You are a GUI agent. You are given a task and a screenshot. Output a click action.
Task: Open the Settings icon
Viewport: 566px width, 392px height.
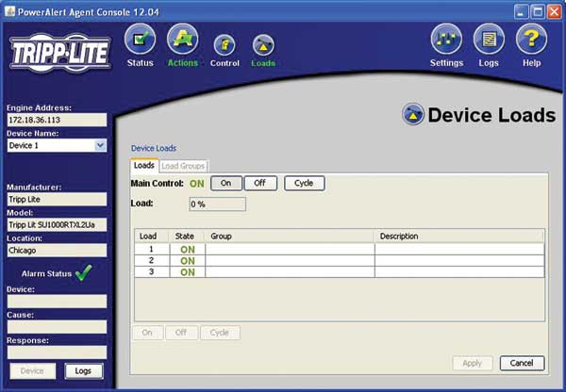[446, 39]
